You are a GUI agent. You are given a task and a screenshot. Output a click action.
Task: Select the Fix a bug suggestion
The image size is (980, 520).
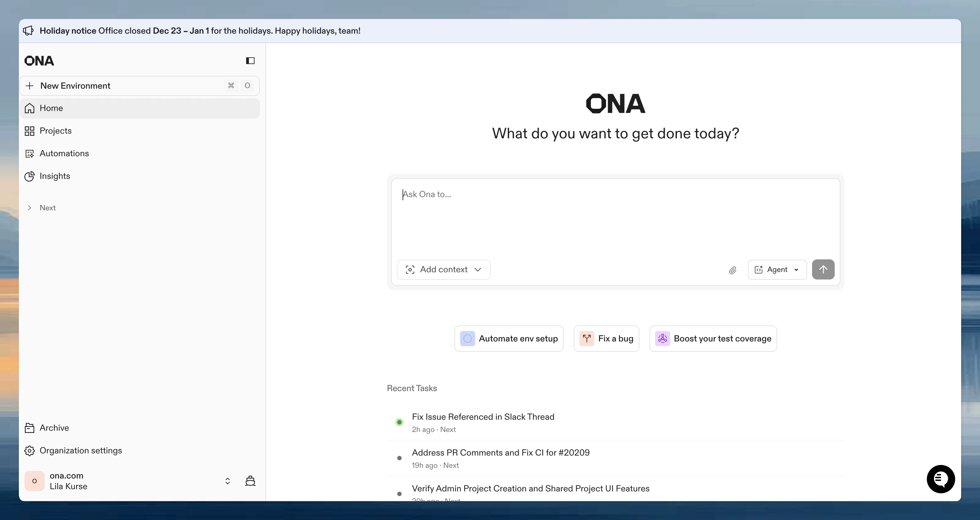tap(606, 339)
